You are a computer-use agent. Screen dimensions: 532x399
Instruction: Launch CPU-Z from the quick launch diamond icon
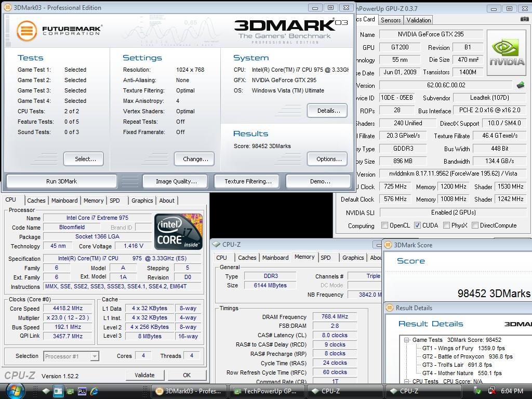(46, 391)
